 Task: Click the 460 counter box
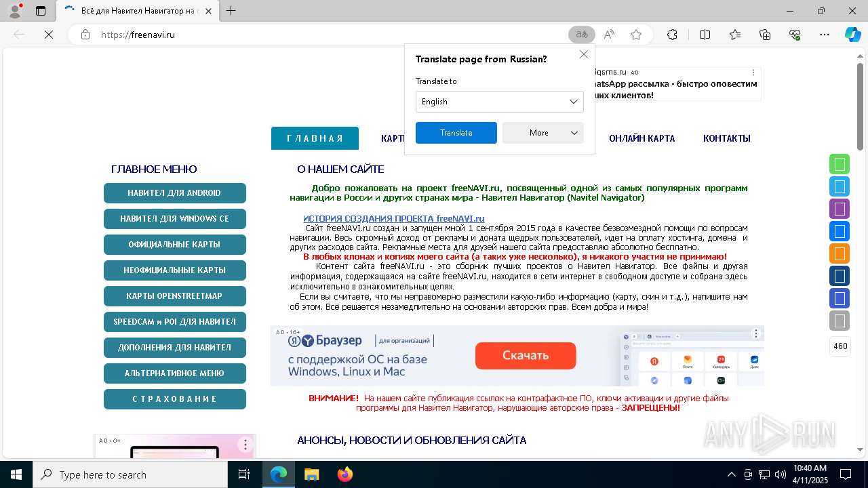(x=840, y=346)
